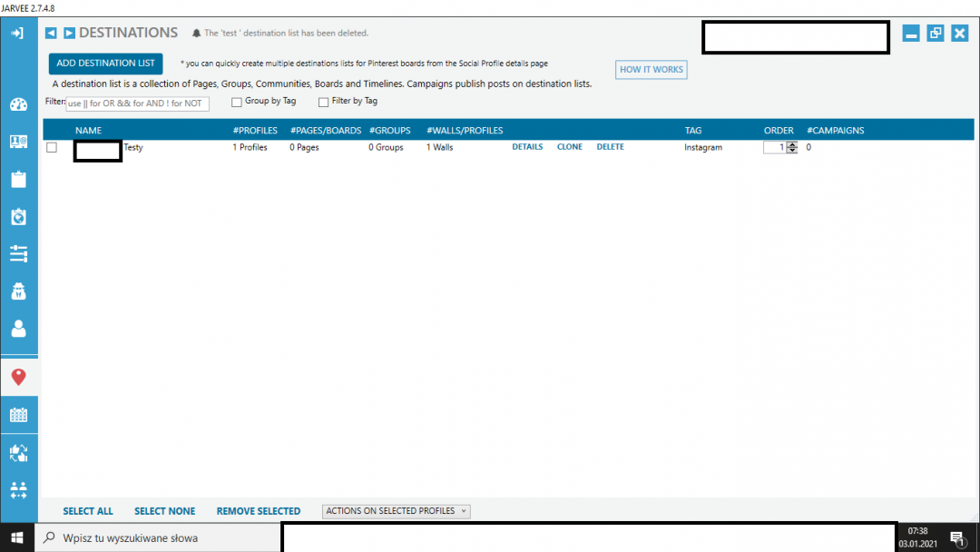This screenshot has height=552, width=980.
Task: Click the spy agent icon in sidebar
Action: tap(18, 291)
